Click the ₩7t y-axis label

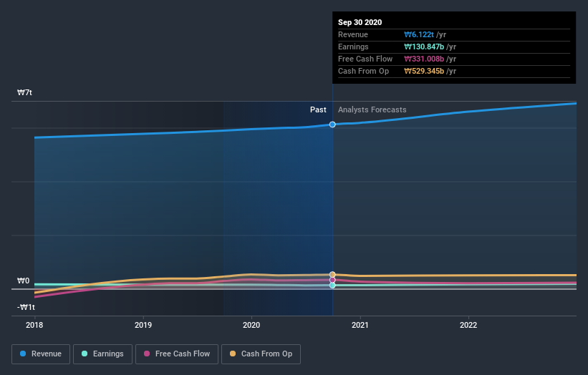point(24,92)
